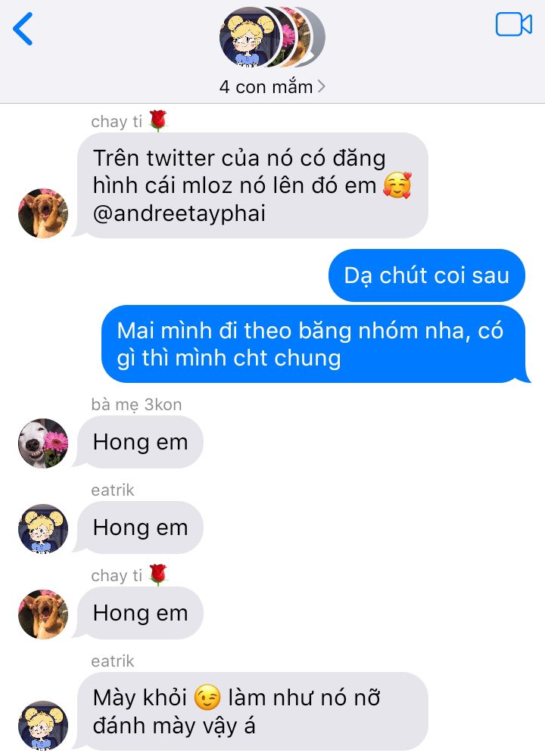Select bà mẹ 3kon's 'Hong em' message
Viewport: 545px width, 756px height.
point(140,442)
